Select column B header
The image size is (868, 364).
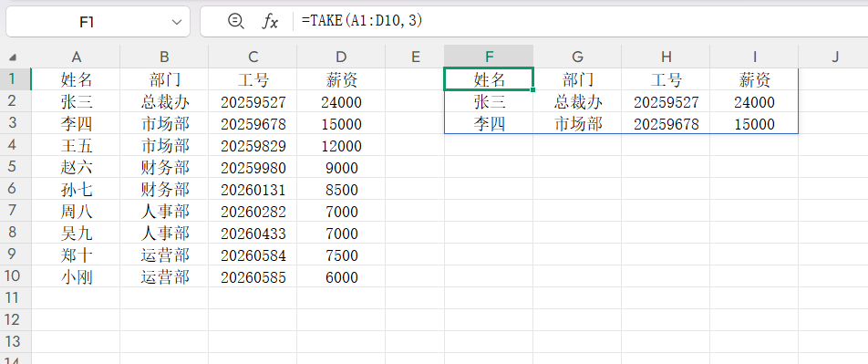click(x=164, y=57)
